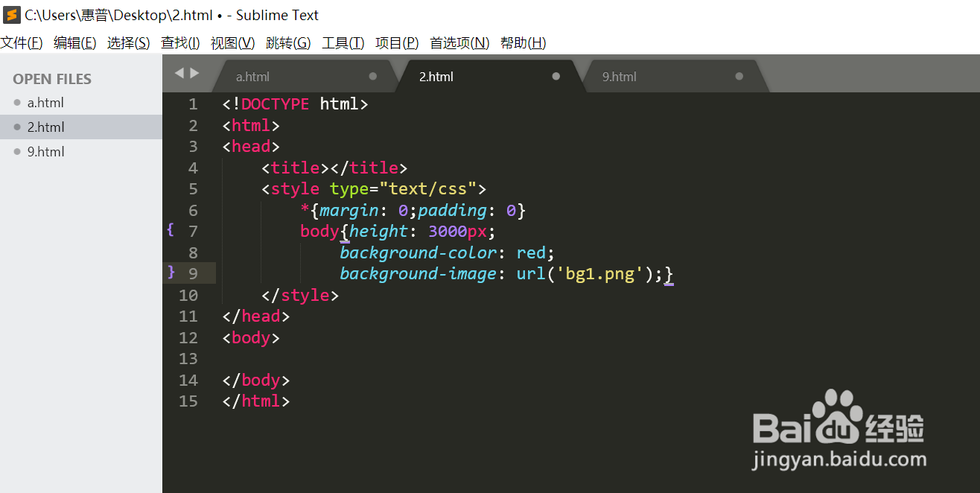Open the 选择(S) menu

(128, 43)
